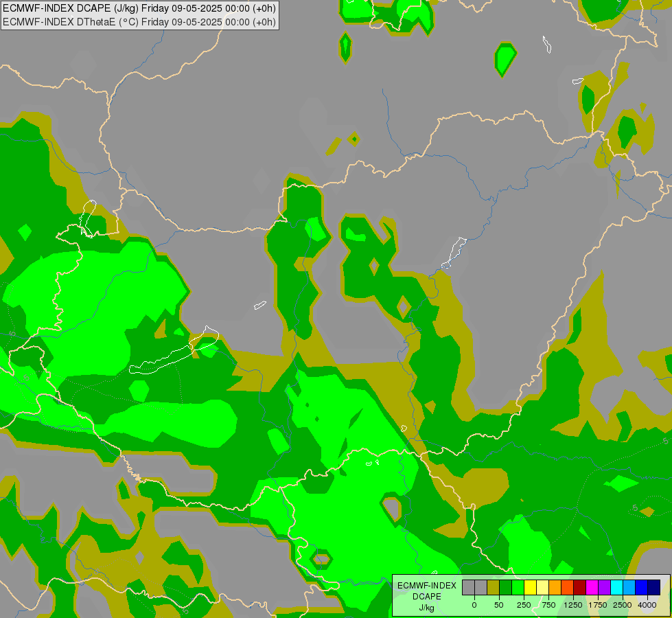Pick the light blue legend swatch
Image resolution: width=672 pixels, height=618 pixels.
(629, 587)
